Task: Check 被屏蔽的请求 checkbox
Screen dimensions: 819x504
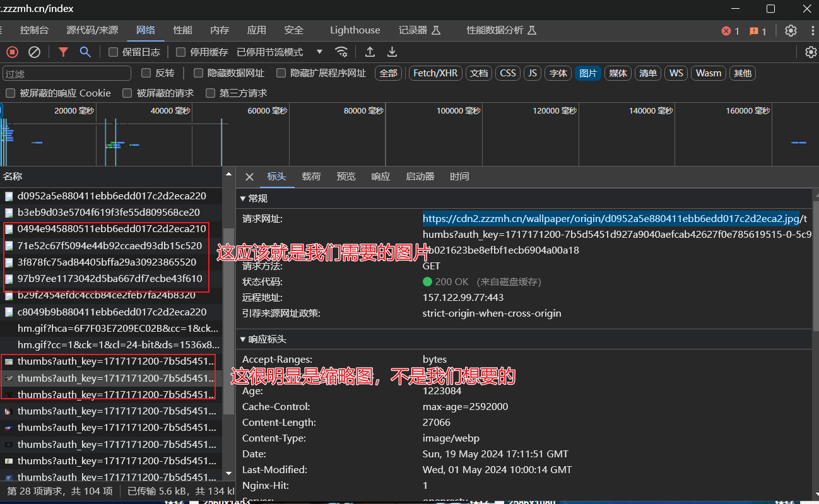Action: 127,93
